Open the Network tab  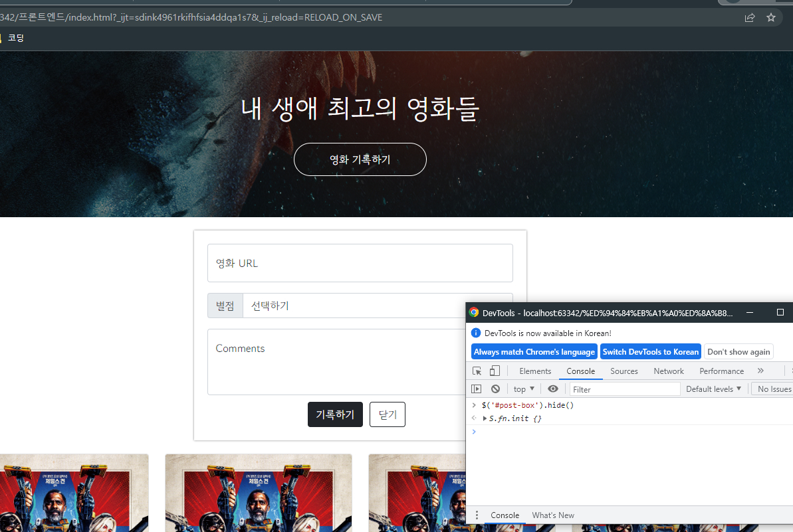coord(669,371)
